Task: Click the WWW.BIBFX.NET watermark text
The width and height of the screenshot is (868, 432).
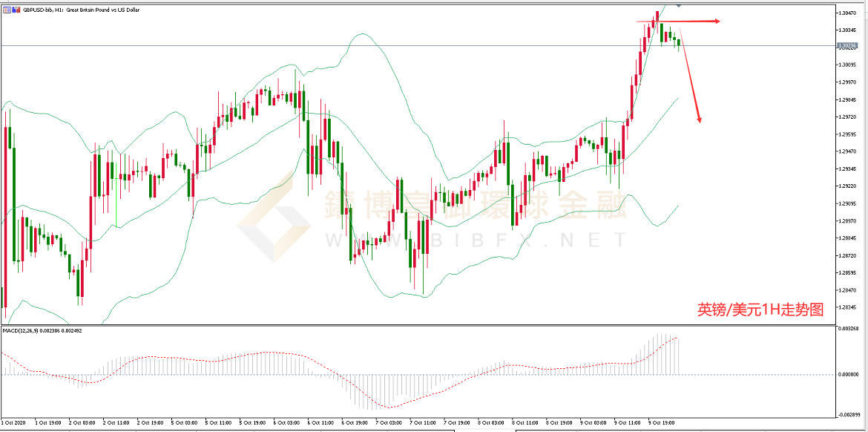Action: coord(475,240)
